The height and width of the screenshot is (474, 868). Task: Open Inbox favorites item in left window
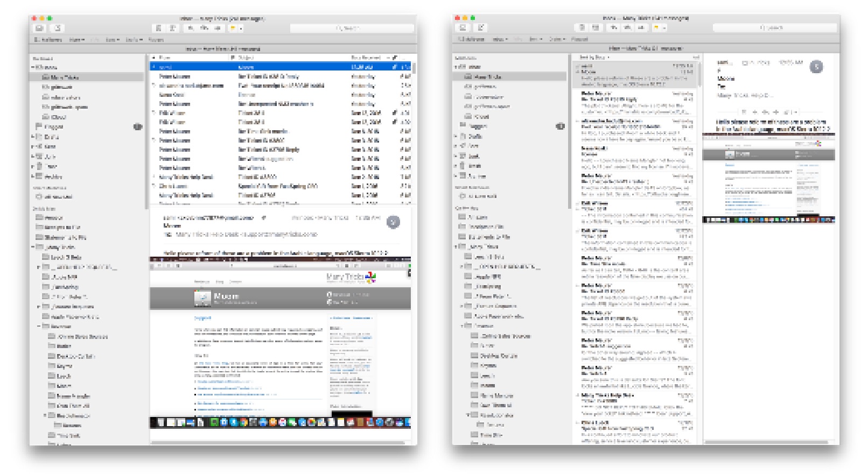coord(76,40)
